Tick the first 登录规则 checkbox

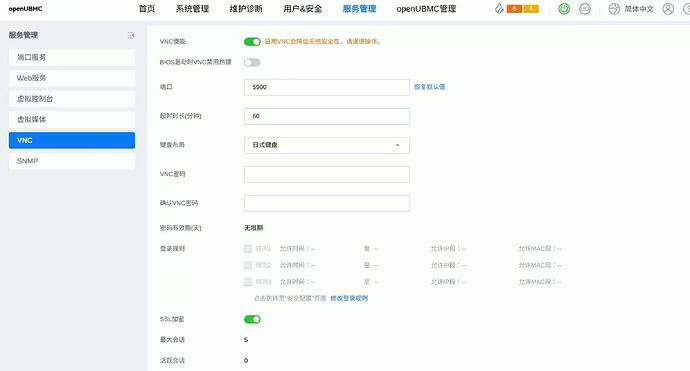pos(248,249)
